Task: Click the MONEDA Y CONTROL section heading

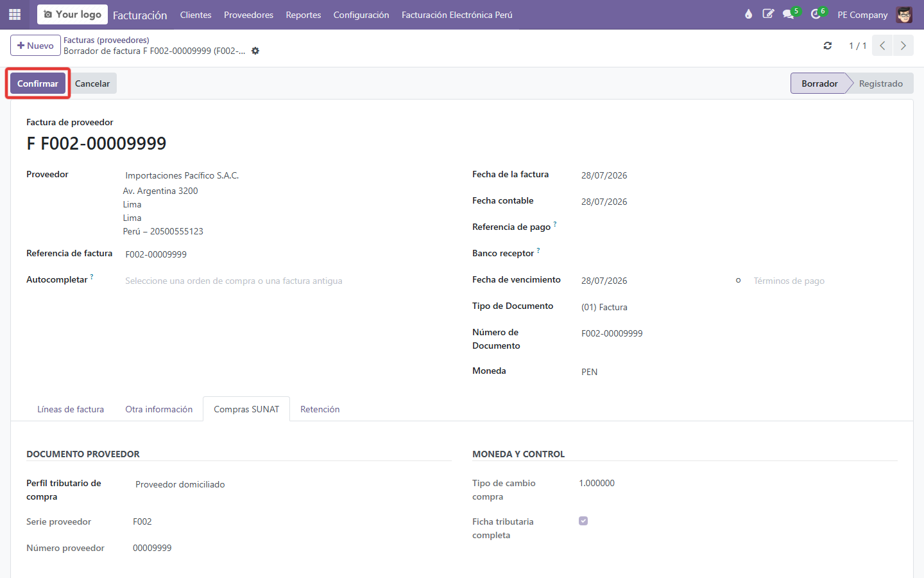Action: pos(518,454)
